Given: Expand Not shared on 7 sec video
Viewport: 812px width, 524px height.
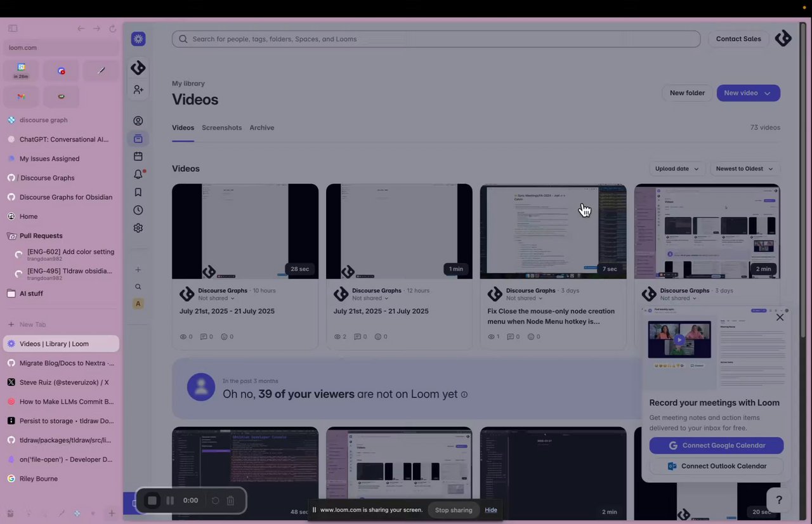Looking at the screenshot, I should point(525,298).
